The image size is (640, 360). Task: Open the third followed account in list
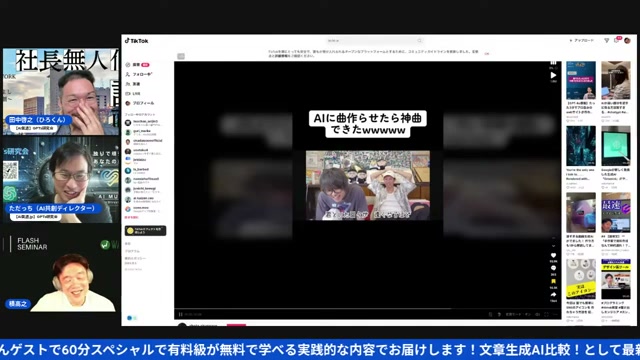(x=143, y=142)
